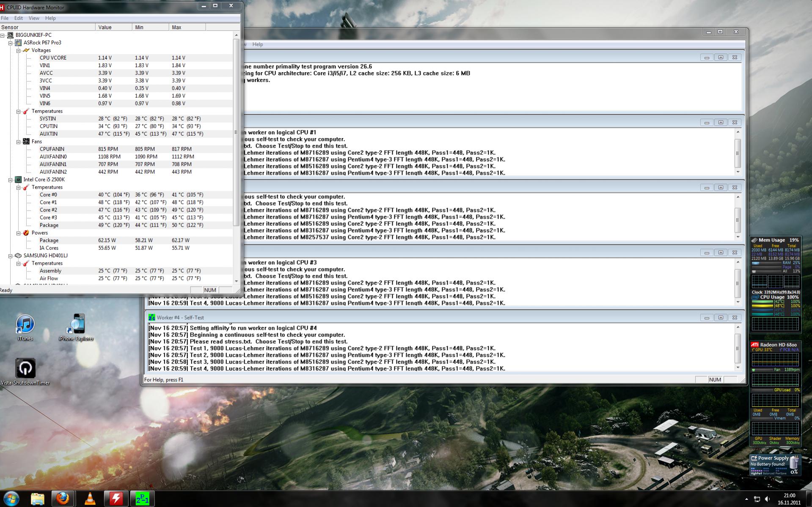Click the BIGGUNKIEF-PC computer icon

coord(10,35)
